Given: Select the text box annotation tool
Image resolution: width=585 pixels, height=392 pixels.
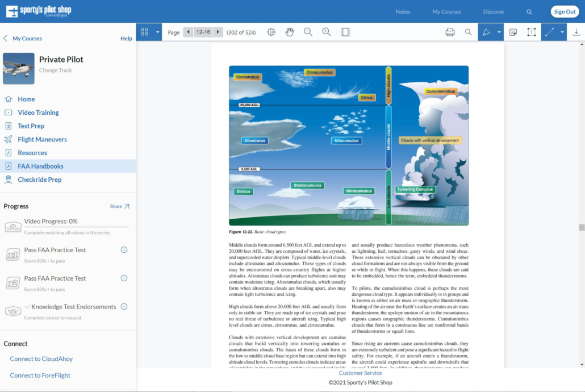Looking at the screenshot, I should click(x=532, y=32).
